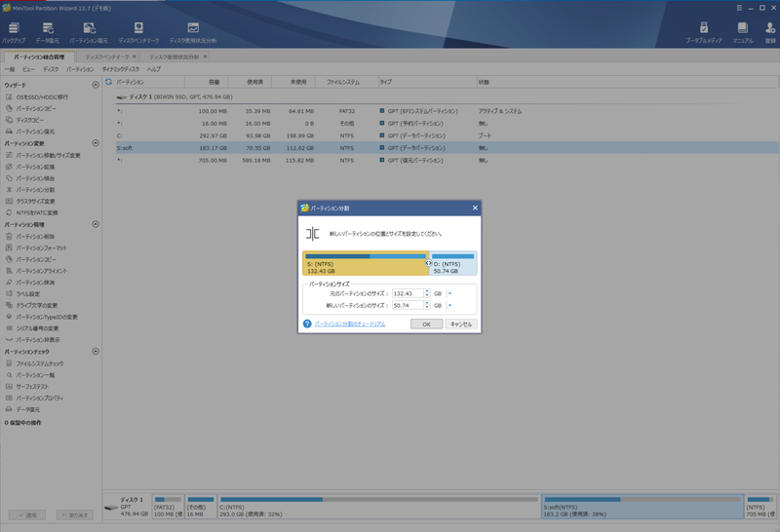Close the ディスク使用状況分析 tab
This screenshot has height=532, width=780.
pyautogui.click(x=205, y=57)
